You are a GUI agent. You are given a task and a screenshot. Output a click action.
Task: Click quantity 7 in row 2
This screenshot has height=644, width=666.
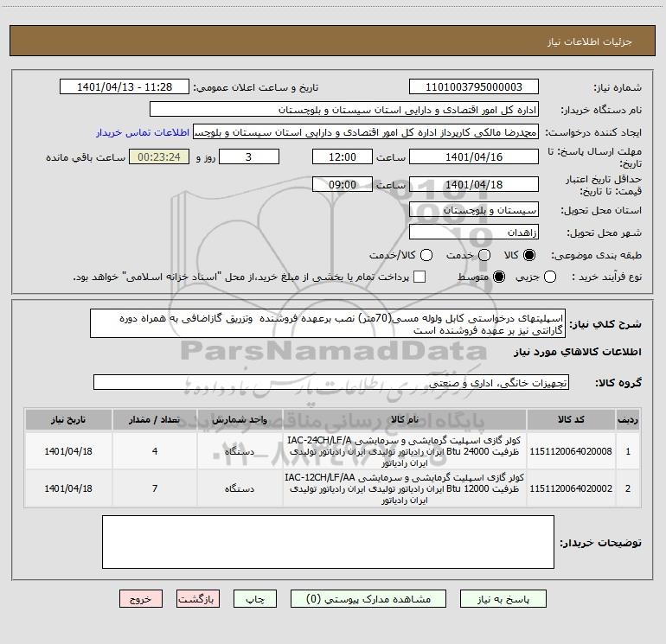[x=155, y=488]
